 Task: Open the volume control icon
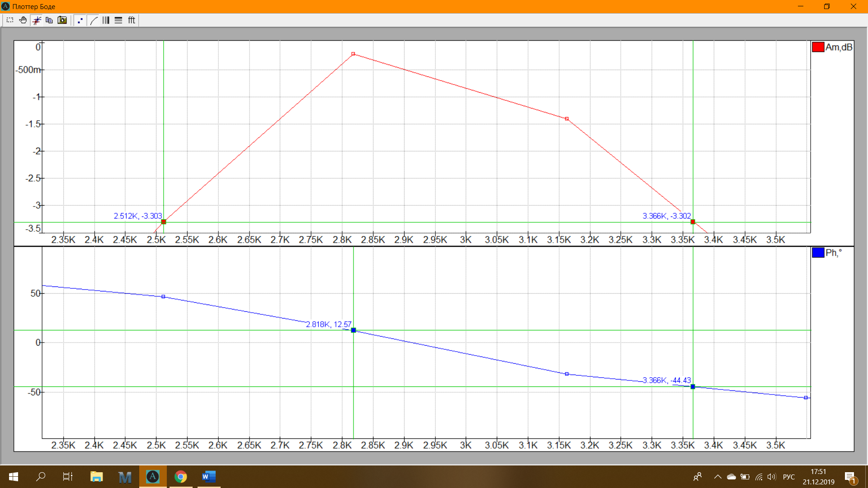tap(771, 477)
